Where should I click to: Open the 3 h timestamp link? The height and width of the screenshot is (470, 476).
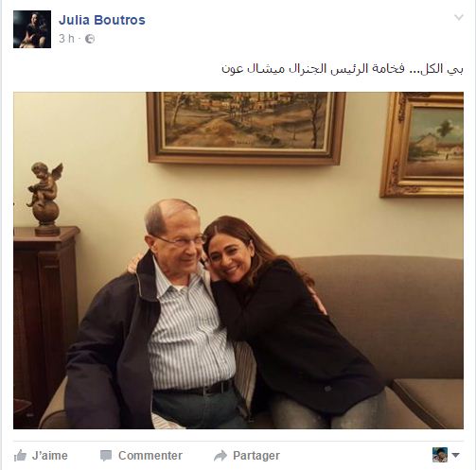pyautogui.click(x=66, y=39)
